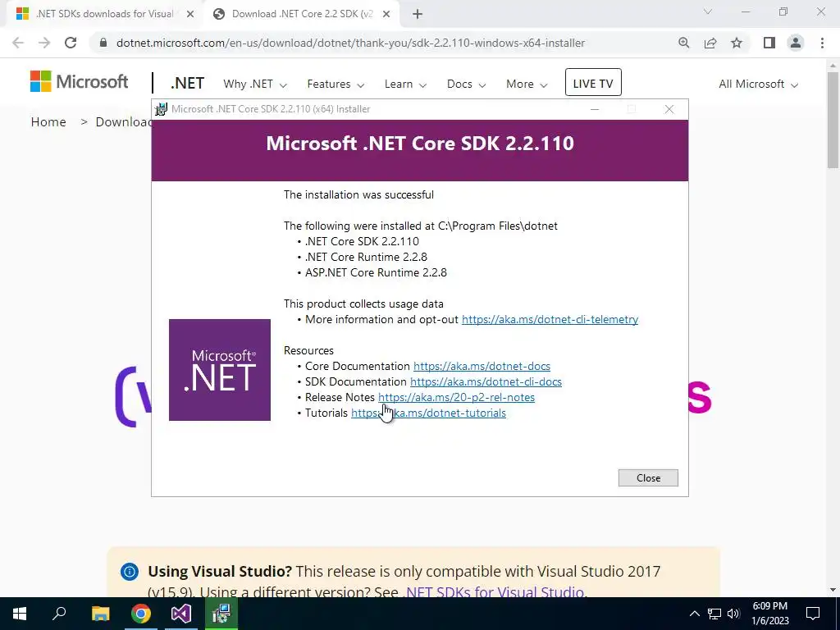This screenshot has height=630, width=840.
Task: Open .NET SDKs for Visual Studio link
Action: coord(493,591)
